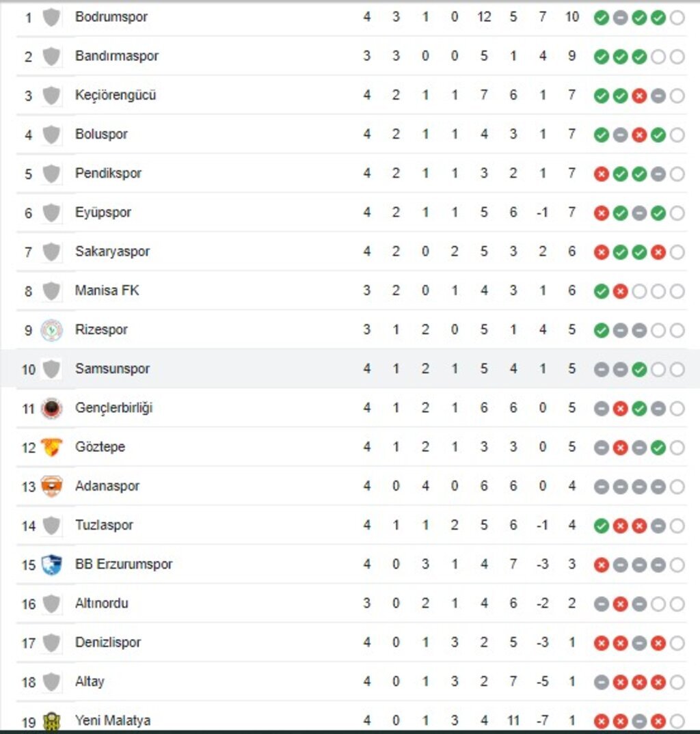Viewport: 700px width, 734px height.
Task: Click the Adanaspor club badge
Action: 51,487
